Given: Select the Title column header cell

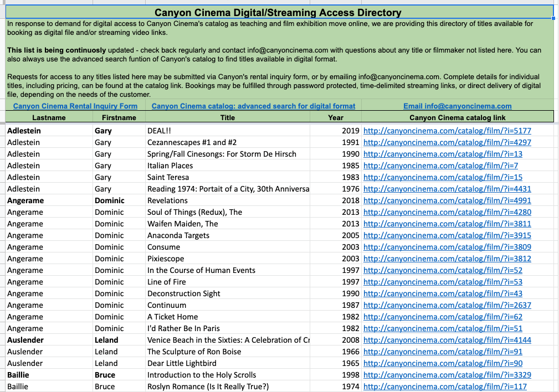Looking at the screenshot, I should click(x=228, y=117).
